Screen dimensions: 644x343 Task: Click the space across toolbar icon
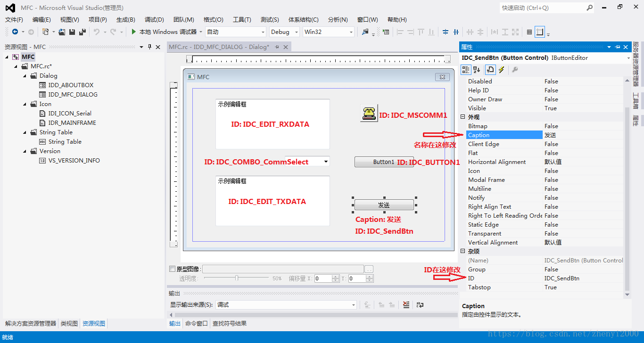(x=470, y=32)
